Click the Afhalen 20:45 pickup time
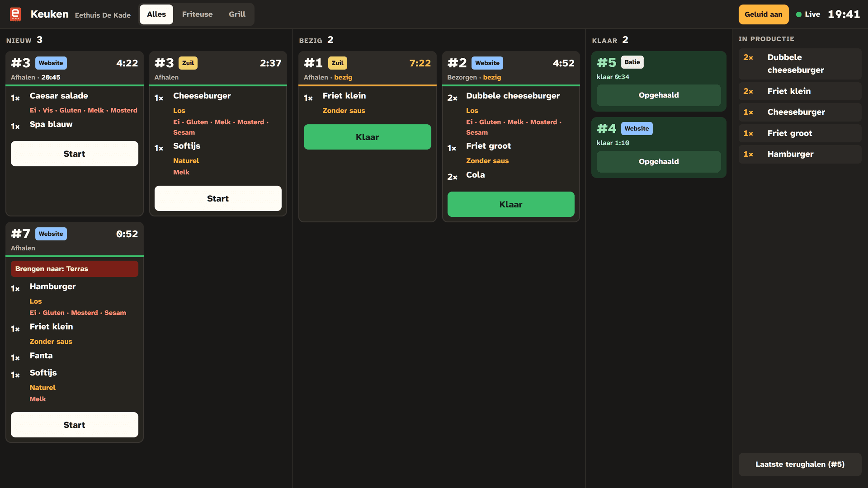This screenshot has width=868, height=488. (36, 77)
